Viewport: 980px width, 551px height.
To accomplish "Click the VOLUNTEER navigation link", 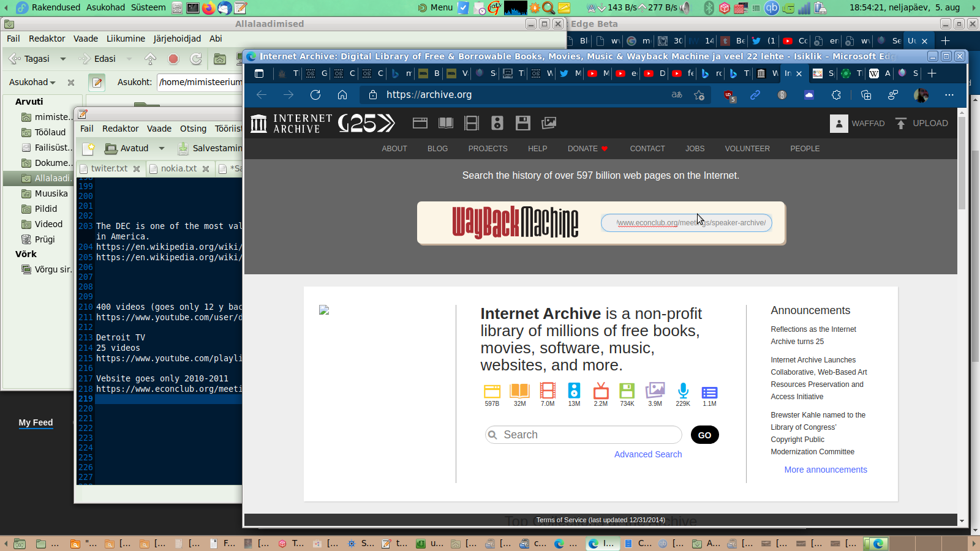I will (747, 149).
